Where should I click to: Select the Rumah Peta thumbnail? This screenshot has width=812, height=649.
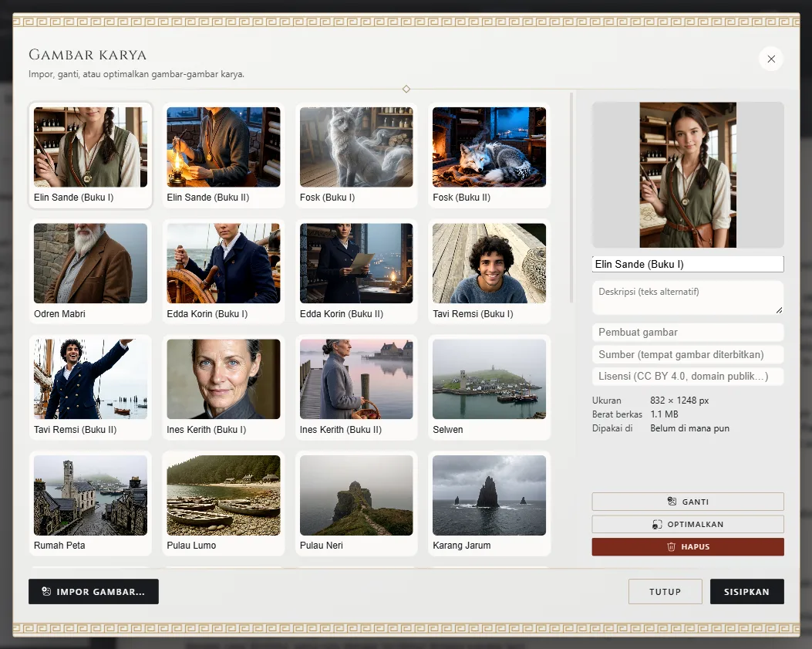pyautogui.click(x=91, y=504)
